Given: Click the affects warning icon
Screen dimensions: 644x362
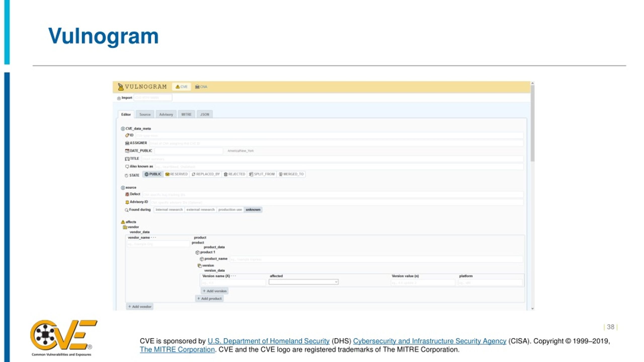Looking at the screenshot, I should [x=123, y=222].
